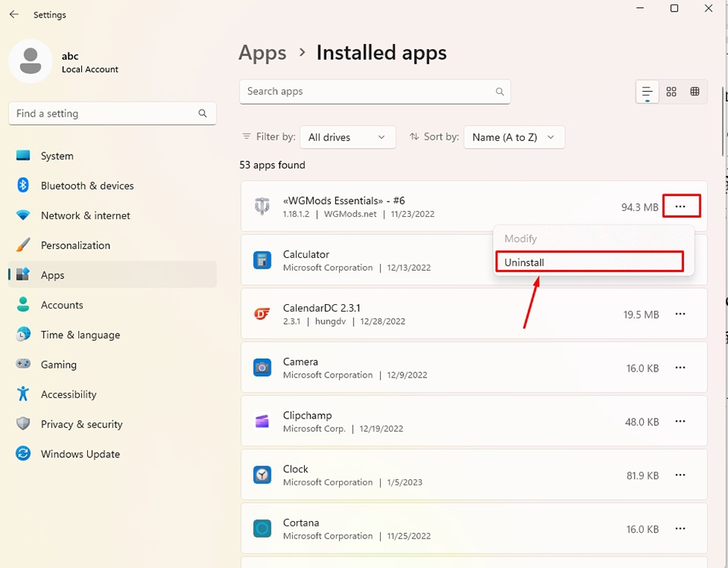728x568 pixels.
Task: Open more options for Clipchamp
Action: pyautogui.click(x=681, y=422)
